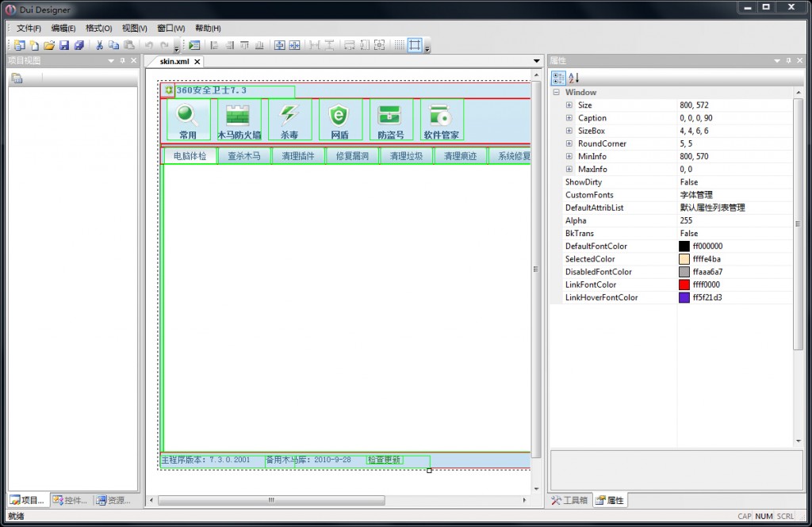
Task: Open the 项目视图 panel options dropdown
Action: coord(111,61)
